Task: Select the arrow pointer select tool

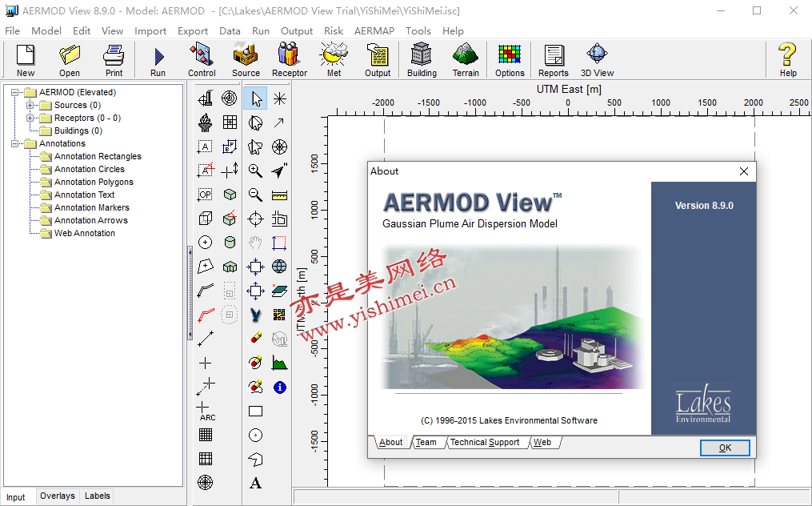Action: [255, 98]
